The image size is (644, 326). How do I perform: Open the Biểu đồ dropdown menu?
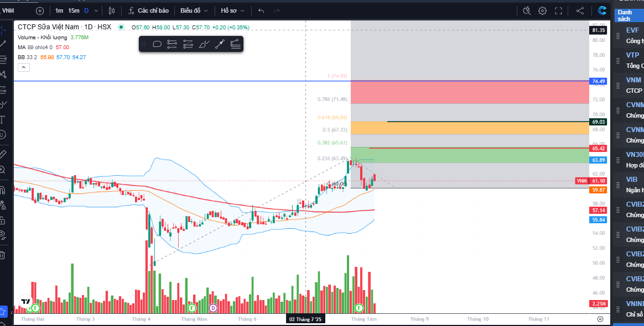(194, 10)
